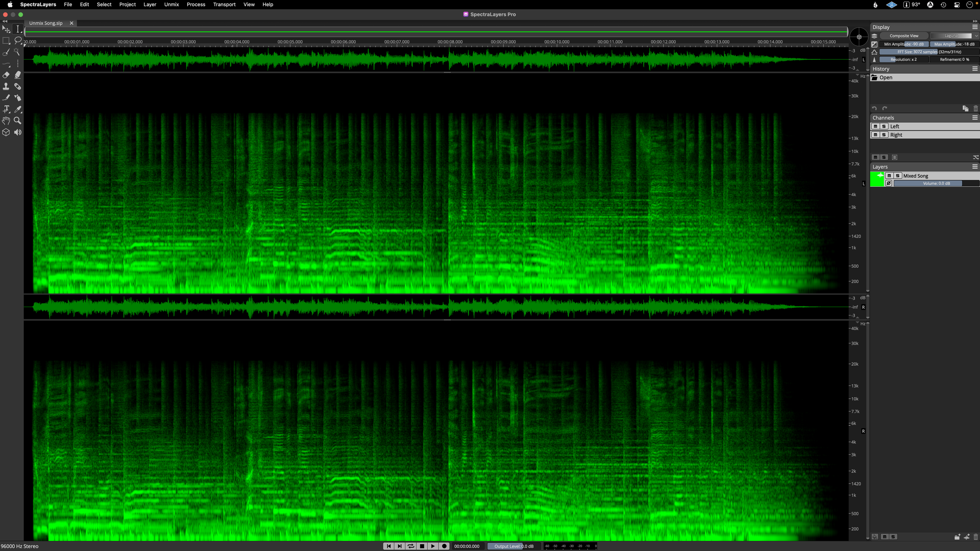The image size is (980, 551).
Task: Open the Layers panel options menu
Action: pyautogui.click(x=975, y=166)
